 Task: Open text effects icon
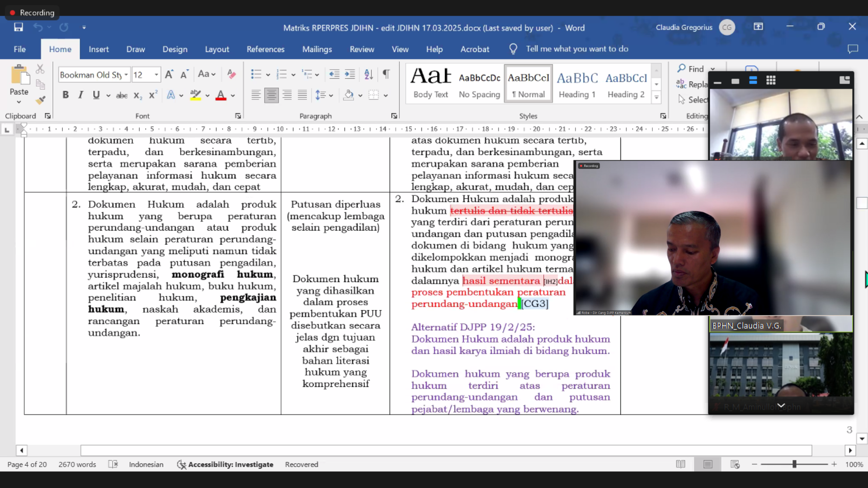coord(171,95)
